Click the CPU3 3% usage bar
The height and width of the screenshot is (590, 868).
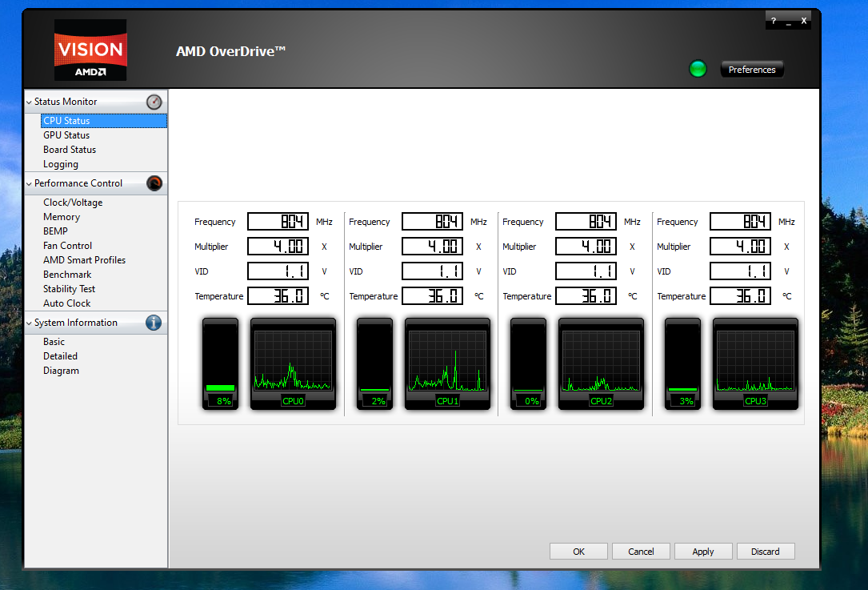tap(682, 364)
